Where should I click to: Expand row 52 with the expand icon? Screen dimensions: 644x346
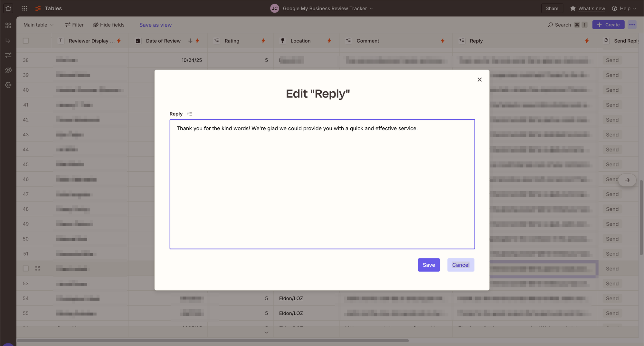[x=38, y=269]
